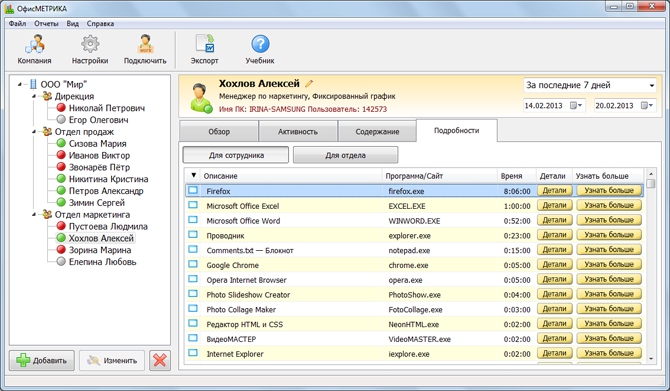
Task: Click the red X delete button
Action: pyautogui.click(x=160, y=360)
